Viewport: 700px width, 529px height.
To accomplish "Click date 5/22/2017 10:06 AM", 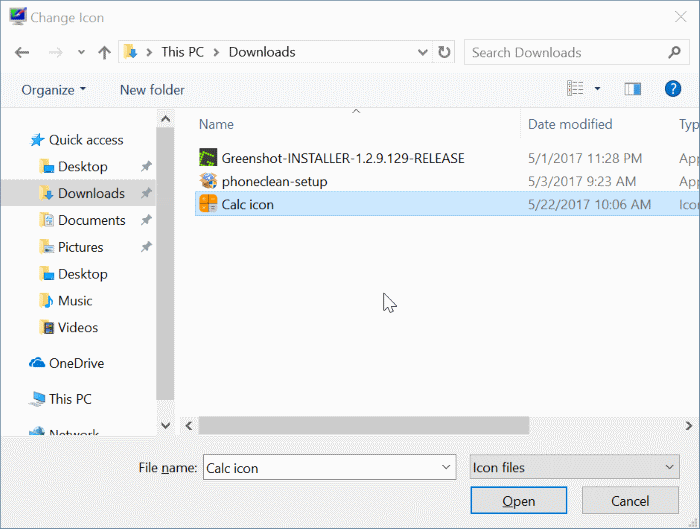I will 589,204.
